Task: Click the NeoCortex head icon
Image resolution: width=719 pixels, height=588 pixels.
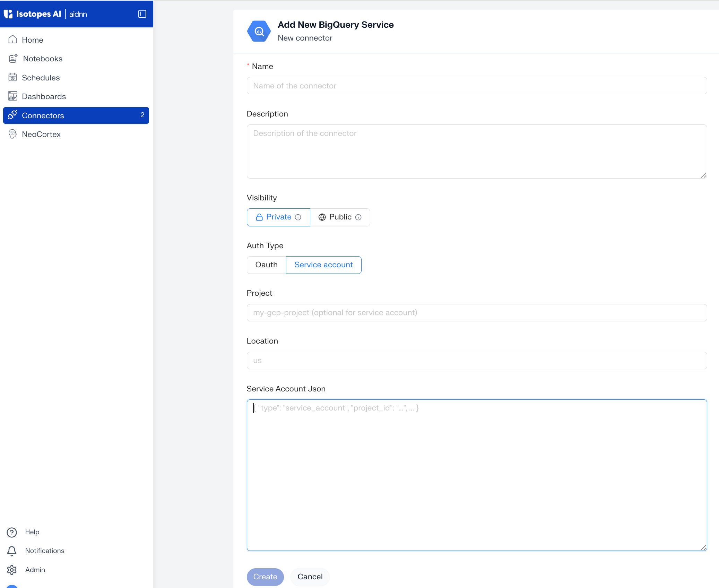Action: [12, 134]
